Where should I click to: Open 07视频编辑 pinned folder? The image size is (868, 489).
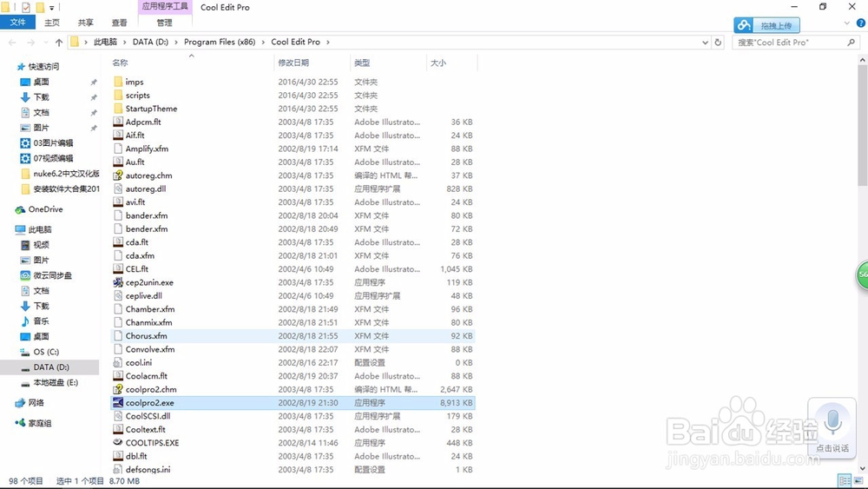point(53,158)
